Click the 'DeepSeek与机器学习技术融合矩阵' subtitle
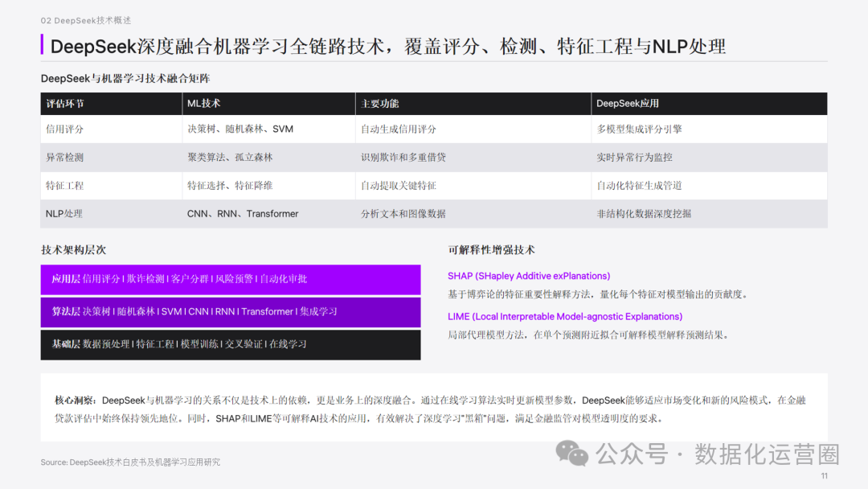The height and width of the screenshot is (489, 868). tap(125, 79)
